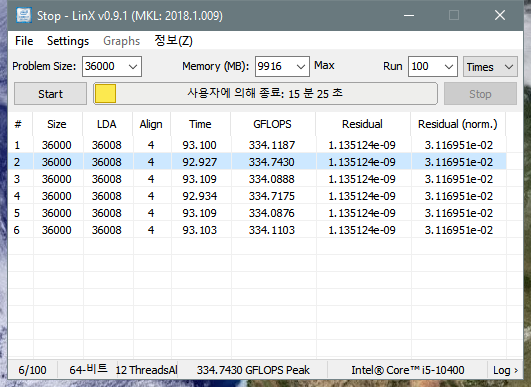Expand the Problem Size dropdown
The height and width of the screenshot is (387, 531).
[x=133, y=66]
